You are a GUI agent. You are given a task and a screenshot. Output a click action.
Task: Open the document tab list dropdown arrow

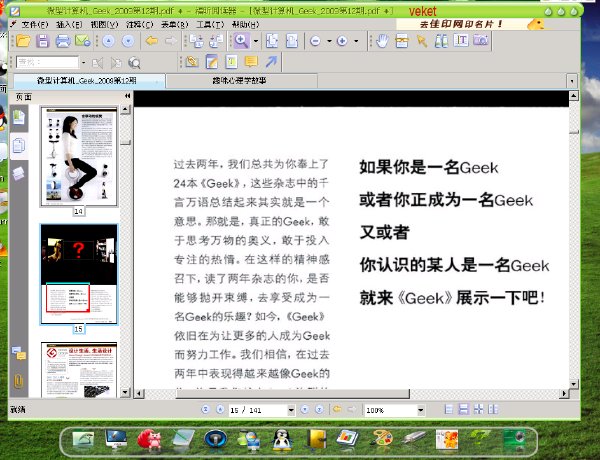(x=572, y=81)
